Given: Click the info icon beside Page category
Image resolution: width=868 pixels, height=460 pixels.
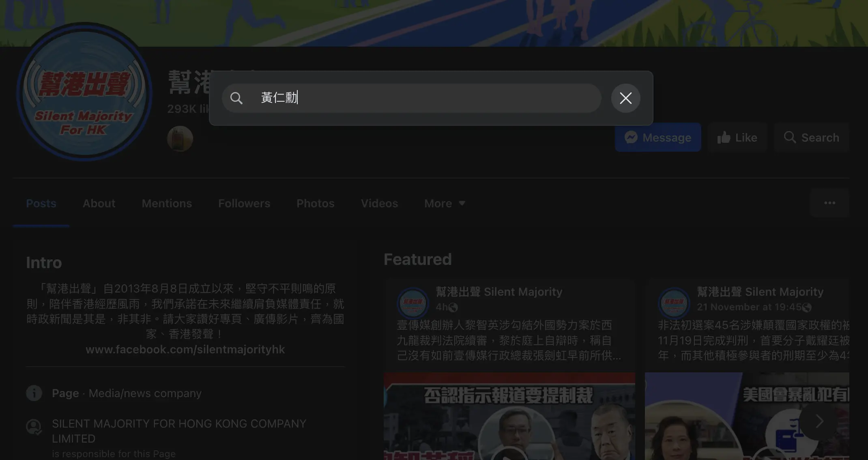Looking at the screenshot, I should point(34,393).
